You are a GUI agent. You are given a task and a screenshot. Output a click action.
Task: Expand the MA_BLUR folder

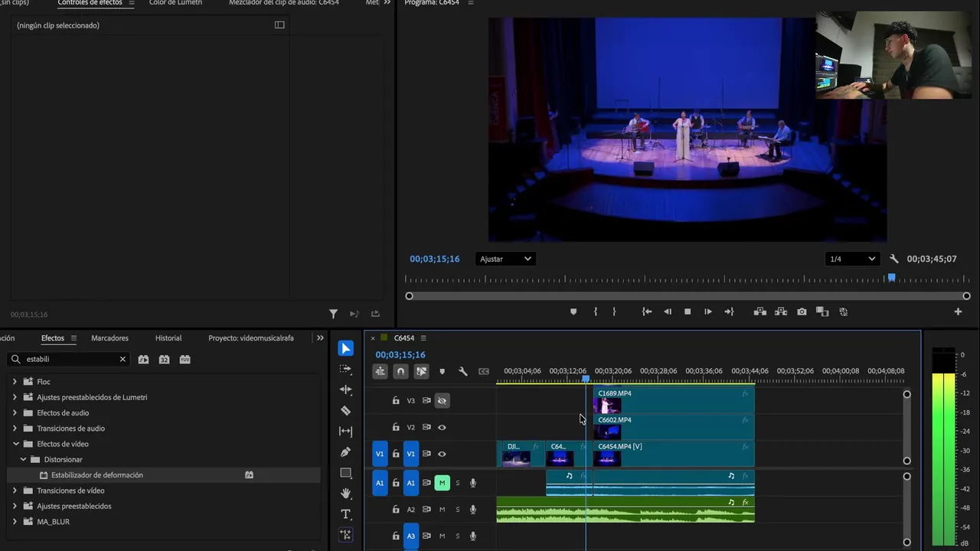coord(15,522)
